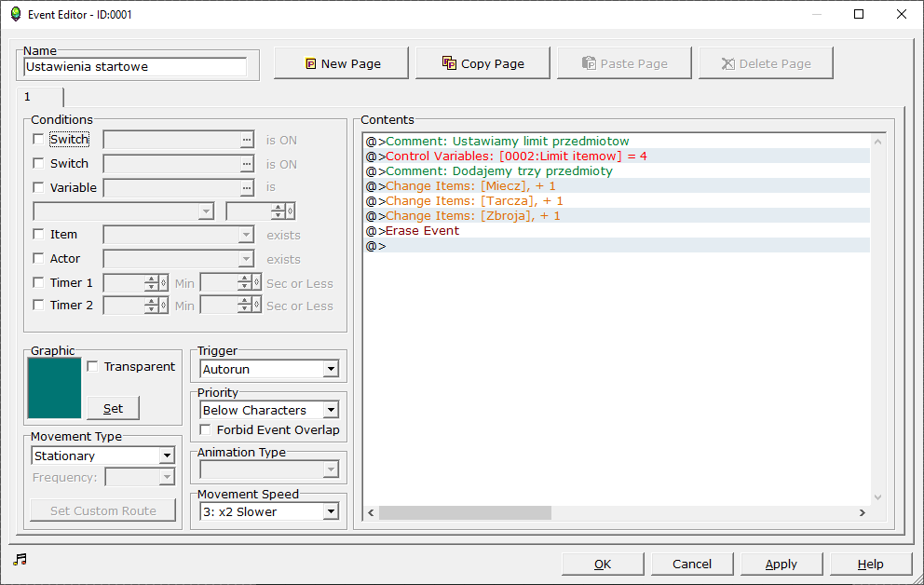Click the Timer 1 minutes stepper
The height and width of the screenshot is (585, 924).
(136, 283)
